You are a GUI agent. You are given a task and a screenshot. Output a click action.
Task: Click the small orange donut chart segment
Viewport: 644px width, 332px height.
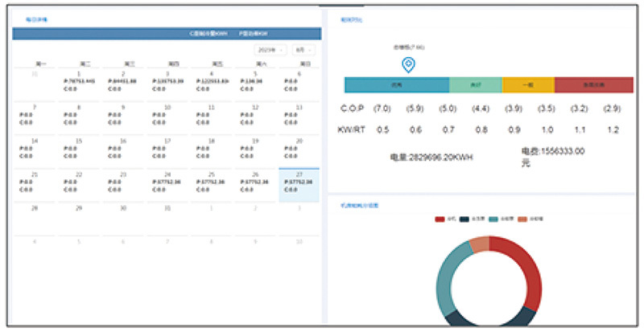point(480,244)
